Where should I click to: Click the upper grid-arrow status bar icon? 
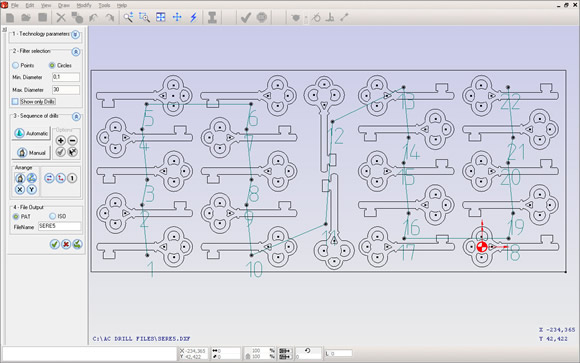[284, 350]
